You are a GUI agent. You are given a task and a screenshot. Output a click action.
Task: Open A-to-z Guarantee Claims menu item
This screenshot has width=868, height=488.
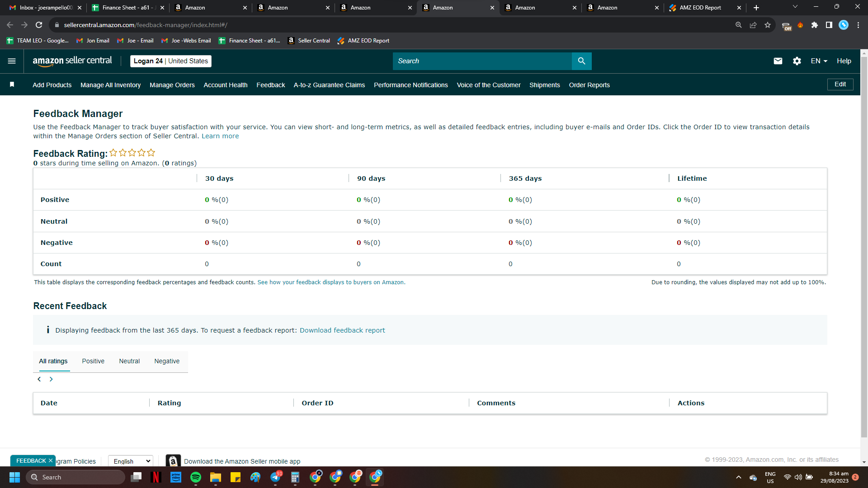pyautogui.click(x=329, y=85)
